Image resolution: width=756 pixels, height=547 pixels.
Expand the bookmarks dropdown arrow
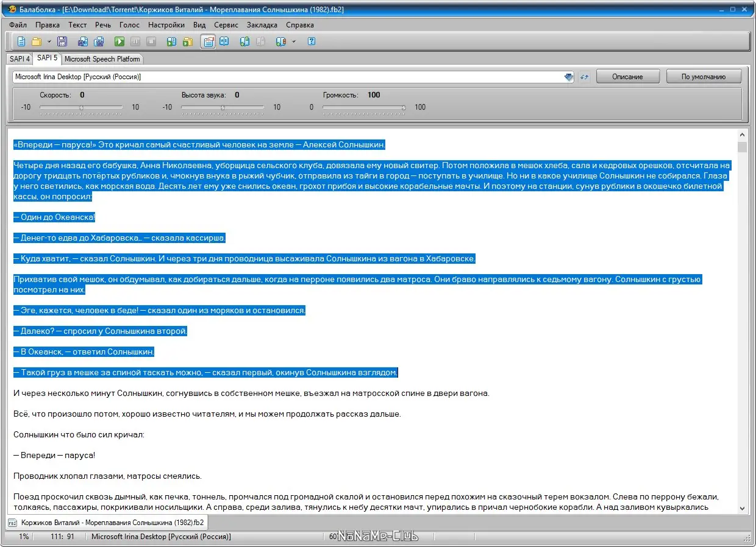click(293, 41)
